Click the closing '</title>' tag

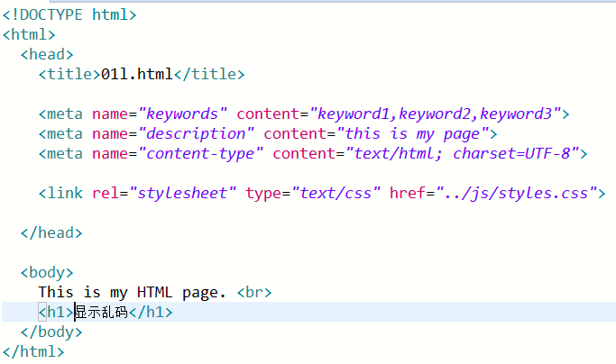click(x=209, y=74)
